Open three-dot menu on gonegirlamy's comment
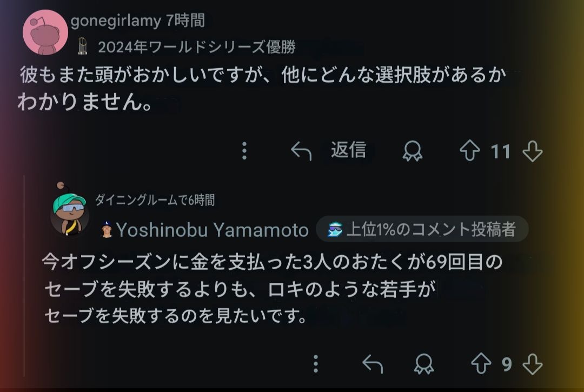Screen dimensions: 584x392 pos(244,151)
